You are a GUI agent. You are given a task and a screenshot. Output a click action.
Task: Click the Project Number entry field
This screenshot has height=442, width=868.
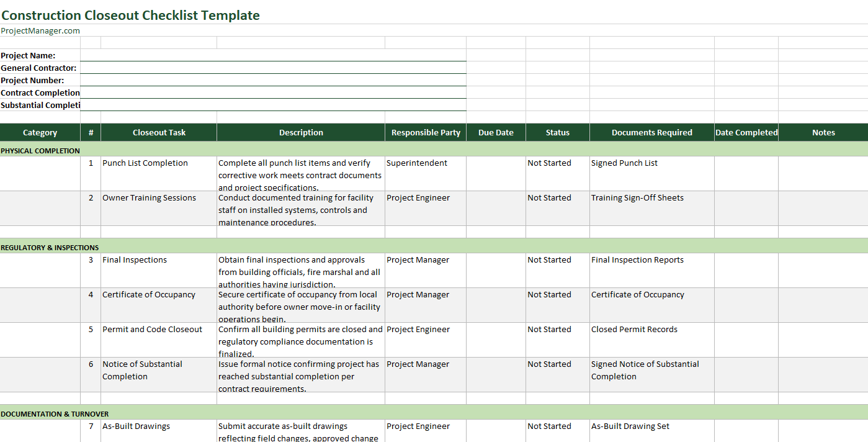tap(273, 80)
